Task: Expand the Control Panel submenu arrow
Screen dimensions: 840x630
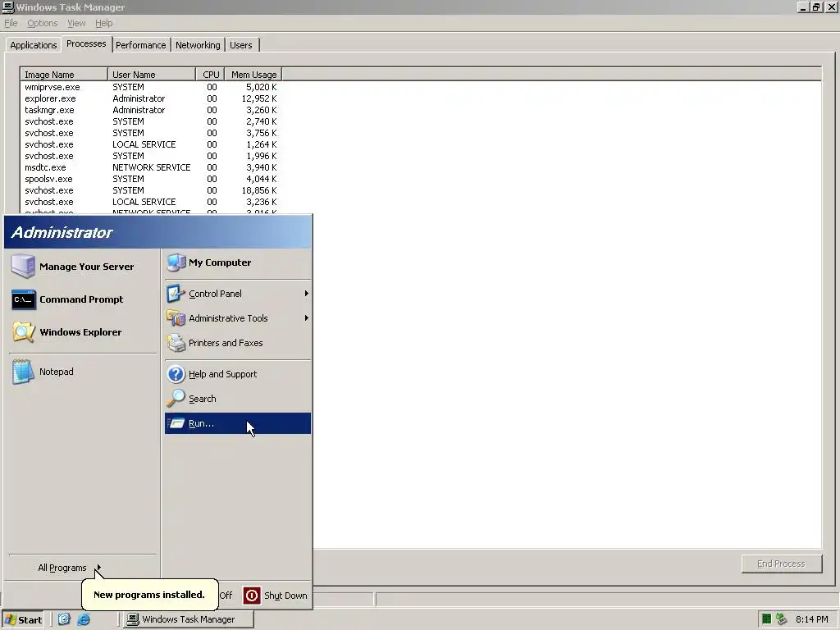Action: point(307,294)
